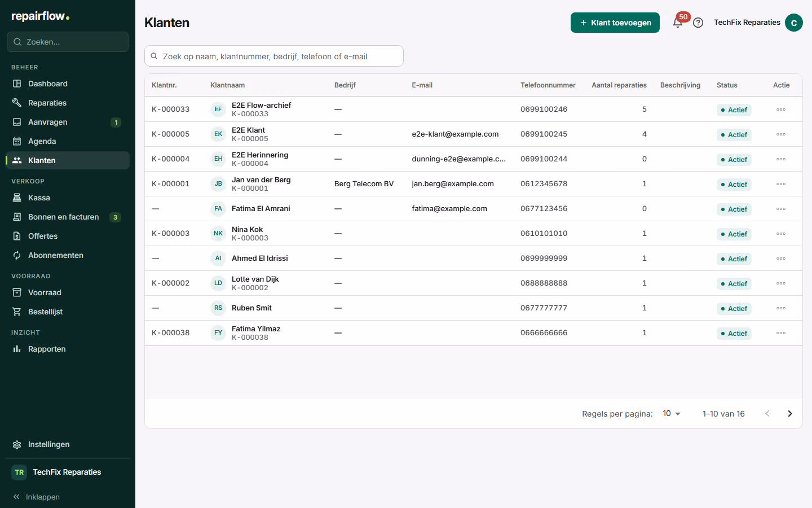Screen dimensions: 812x508
Task: Click the Agenda calendar icon
Action: [17, 141]
